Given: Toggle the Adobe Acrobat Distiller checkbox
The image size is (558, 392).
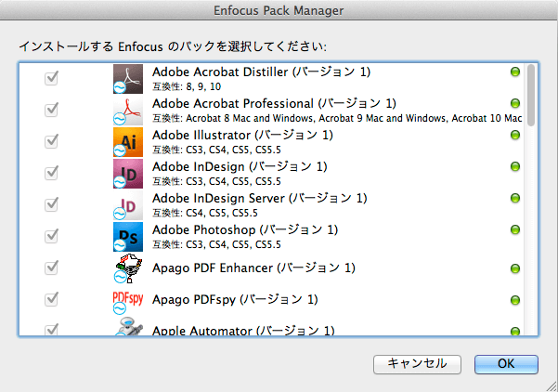Looking at the screenshot, I should (51, 78).
